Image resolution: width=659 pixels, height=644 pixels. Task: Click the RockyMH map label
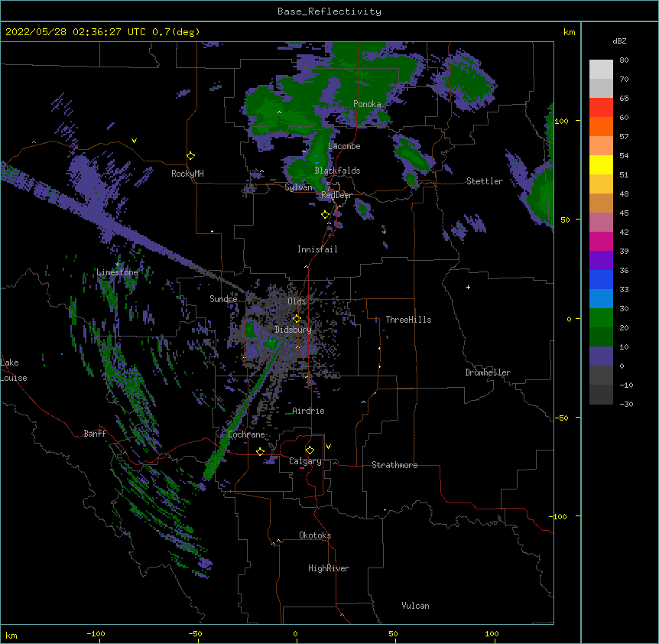[x=187, y=174]
